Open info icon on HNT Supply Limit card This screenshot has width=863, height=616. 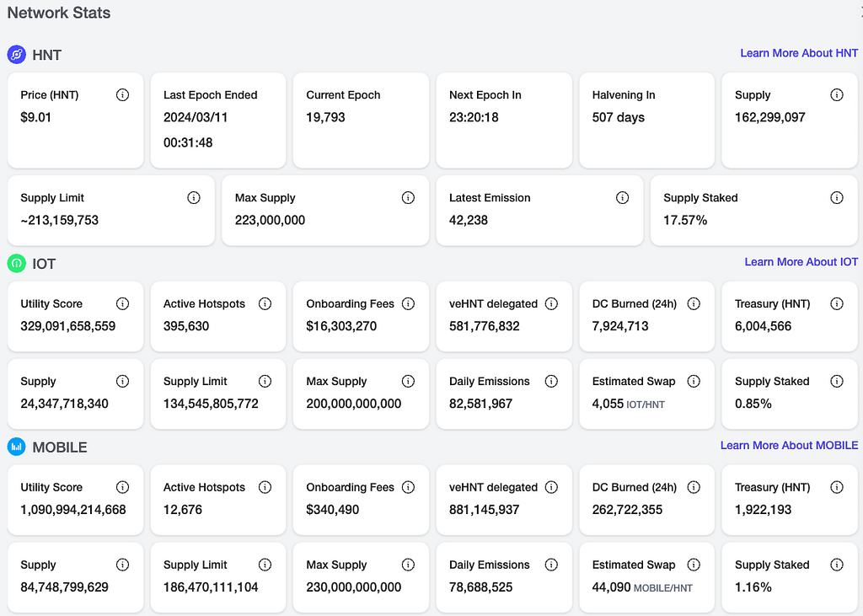click(193, 198)
